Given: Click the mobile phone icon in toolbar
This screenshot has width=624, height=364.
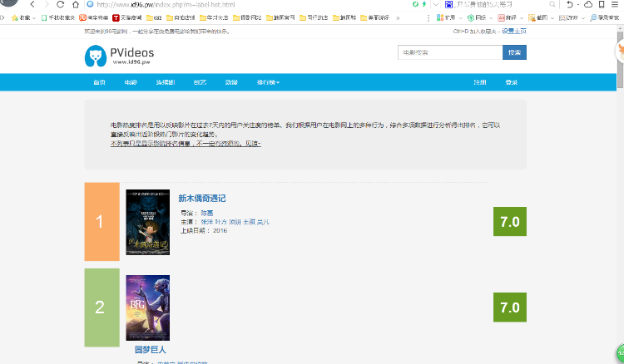Looking at the screenshot, I should pyautogui.click(x=602, y=4).
